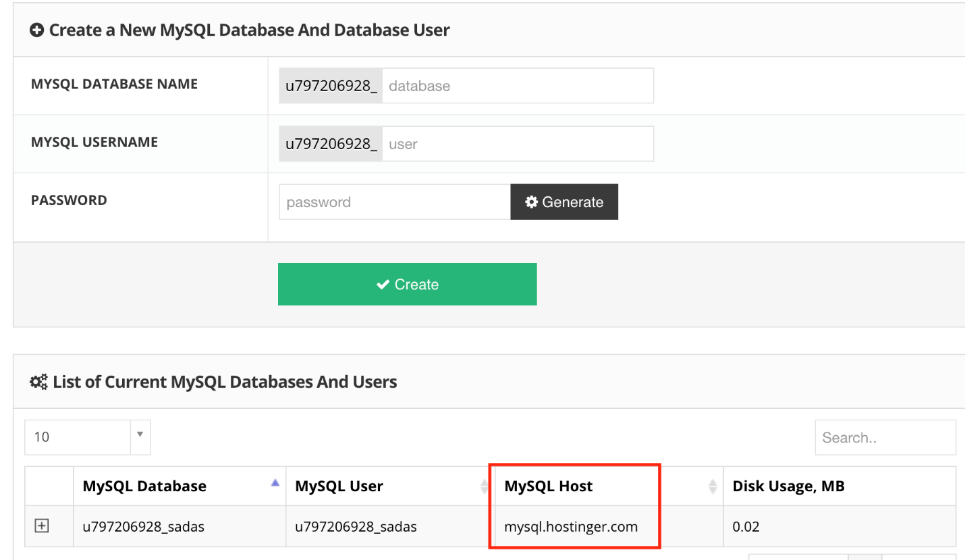Open the 10 entries-per-page dropdown
Viewport: 965px width, 560px height.
click(x=88, y=437)
